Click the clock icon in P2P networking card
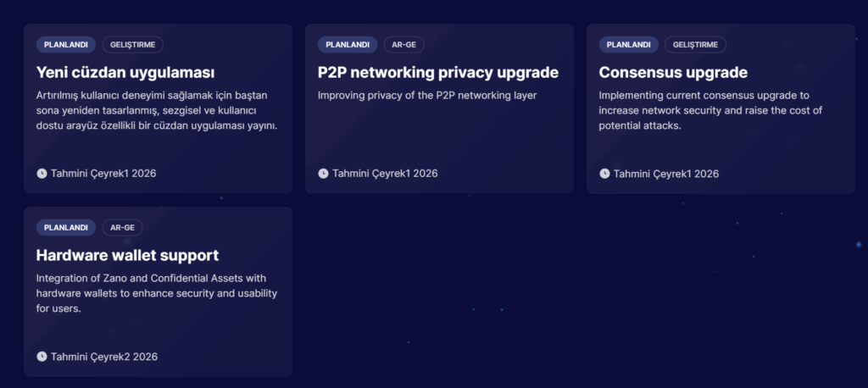The image size is (868, 388). pos(323,174)
